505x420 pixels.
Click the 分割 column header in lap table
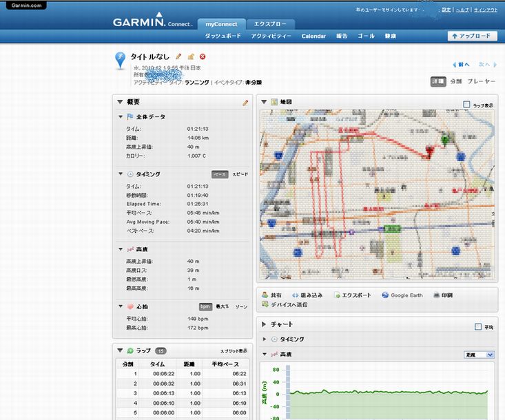(x=128, y=364)
